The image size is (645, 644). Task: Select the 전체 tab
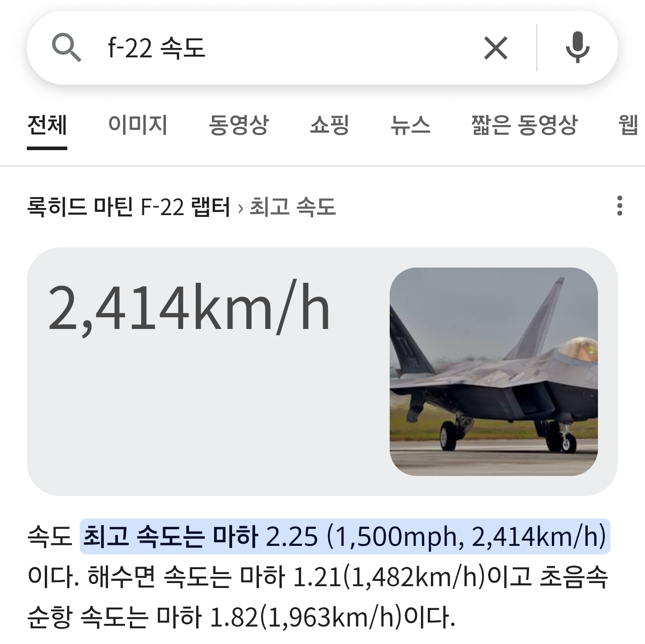[47, 125]
